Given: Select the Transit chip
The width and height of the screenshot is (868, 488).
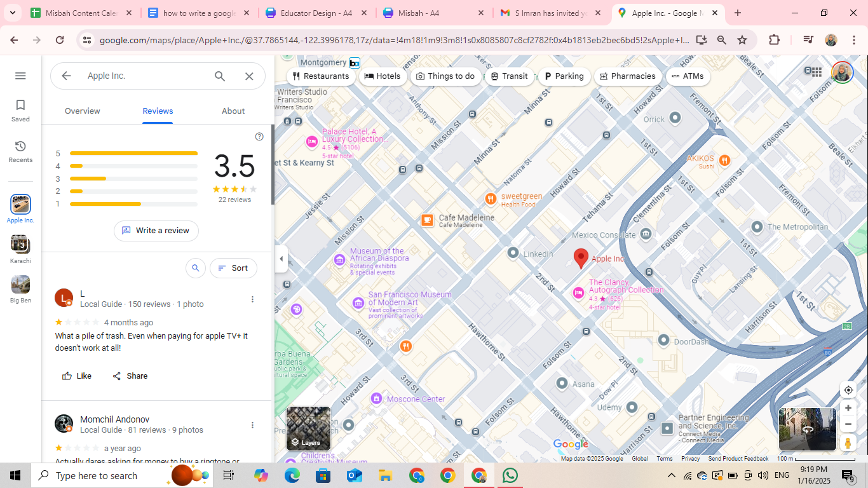Looking at the screenshot, I should [510, 76].
